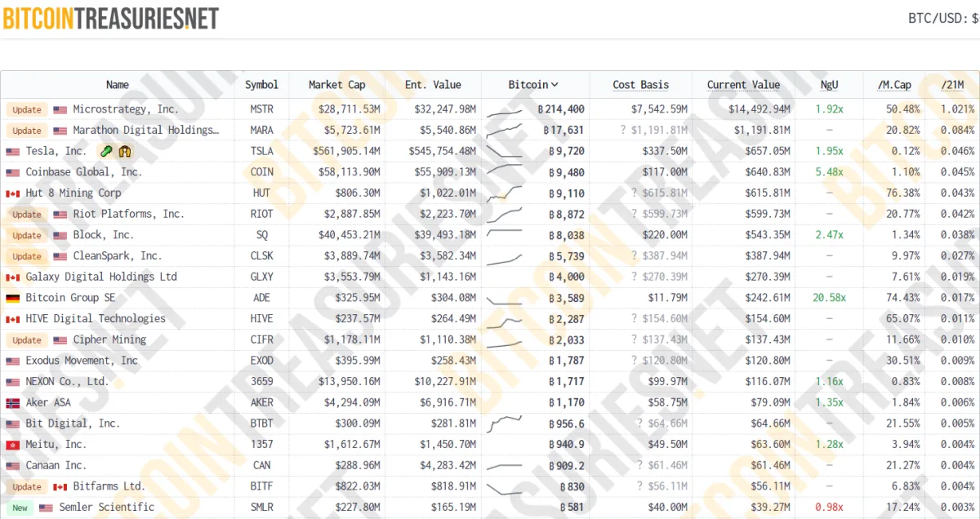The width and height of the screenshot is (980, 519).
Task: Click the Hong Kong flag beside Meitu, Inc.
Action: (12, 446)
